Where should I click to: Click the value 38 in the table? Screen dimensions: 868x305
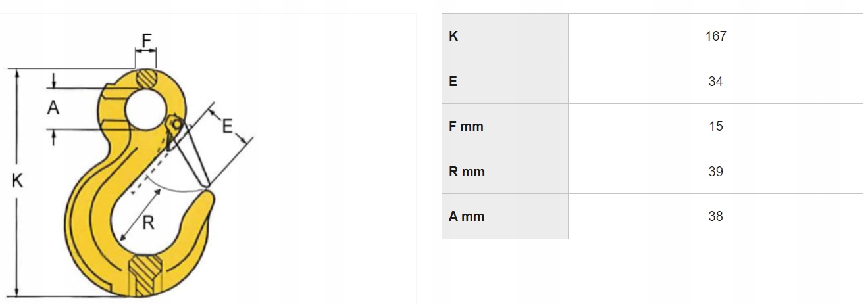715,216
